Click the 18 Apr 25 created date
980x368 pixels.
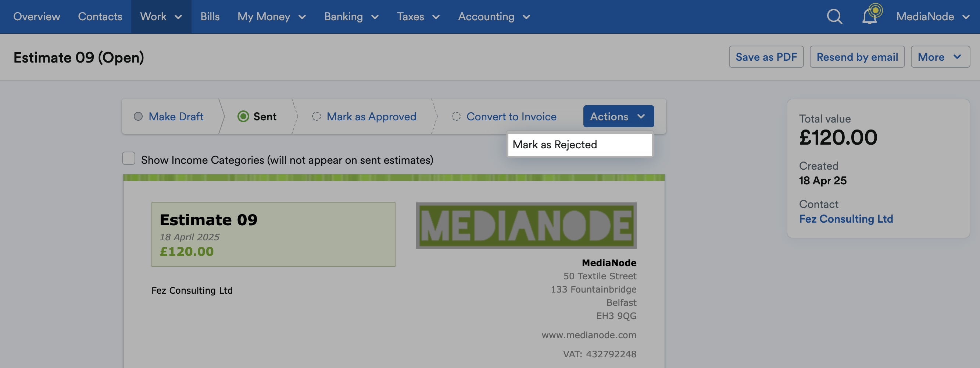pos(823,181)
